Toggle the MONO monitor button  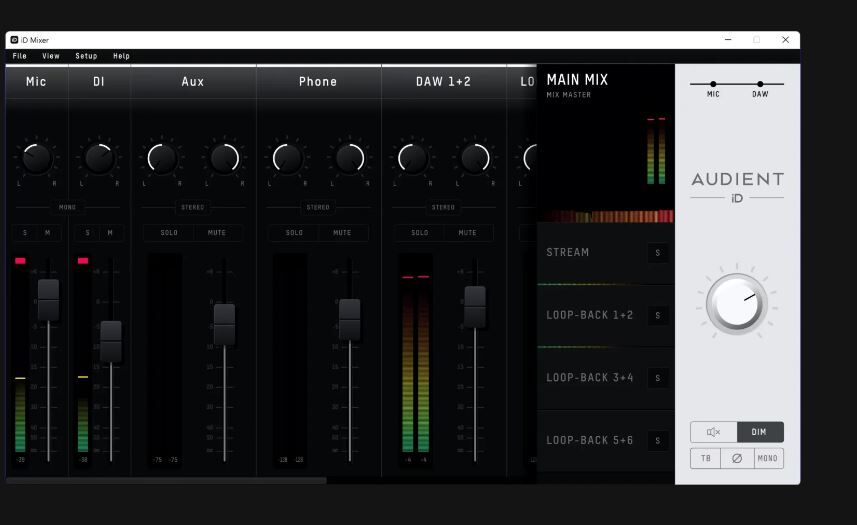point(767,459)
